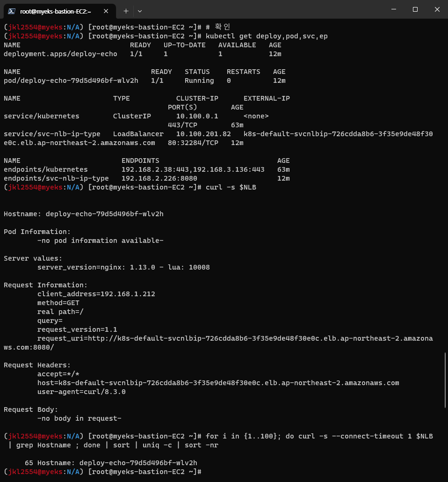Click 'endpoints/svc-nlb-ip-type' row name
Viewport: 448px width, 482px height.
[56, 178]
